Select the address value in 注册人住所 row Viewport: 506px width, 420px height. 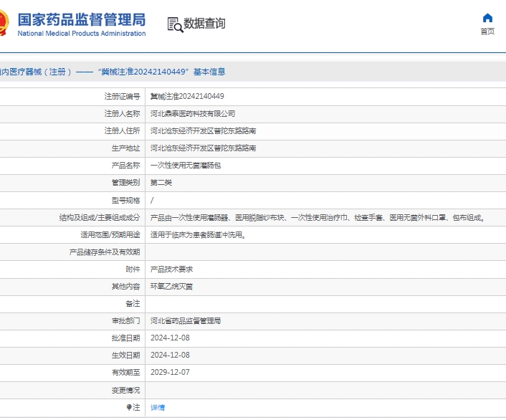tap(204, 130)
